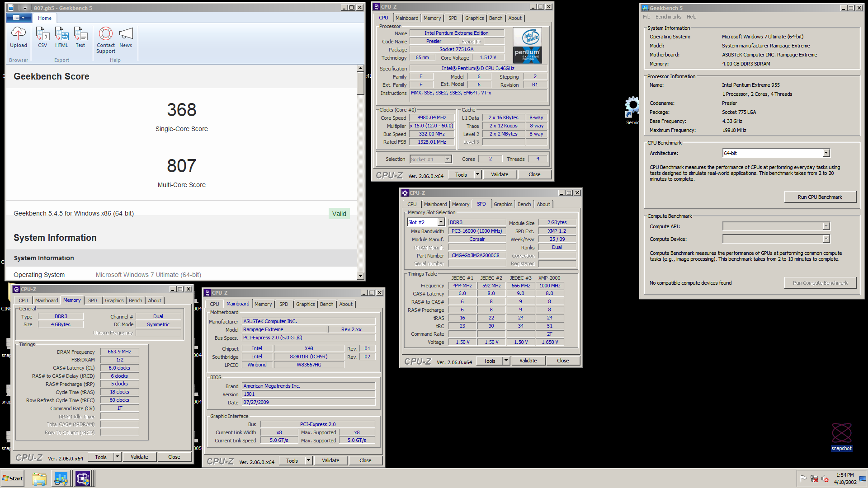The image size is (868, 488).
Task: Click the Part Number CMG4GX3M2A2000C8 field
Action: click(476, 255)
